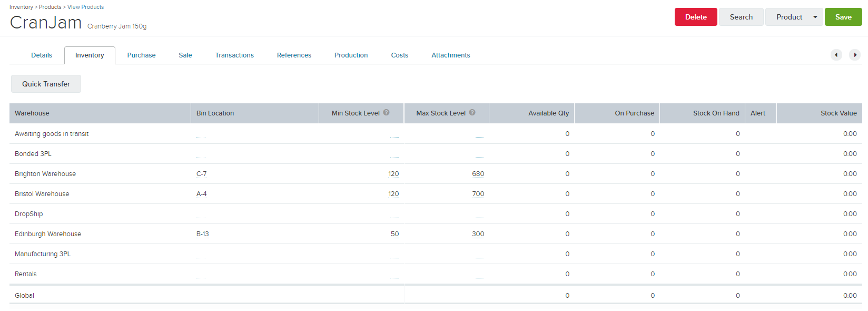Image resolution: width=868 pixels, height=311 pixels.
Task: Edit Bristol Warehouse bin location A-4
Action: pyautogui.click(x=201, y=194)
